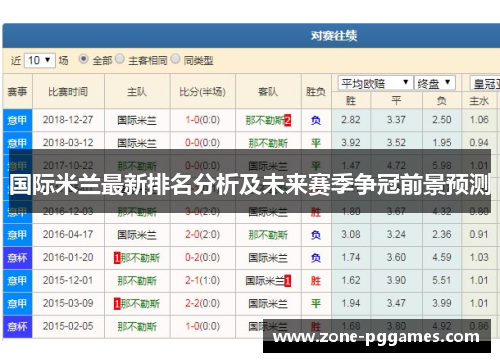
Task: Click the odds value 2.50
Action: point(442,120)
